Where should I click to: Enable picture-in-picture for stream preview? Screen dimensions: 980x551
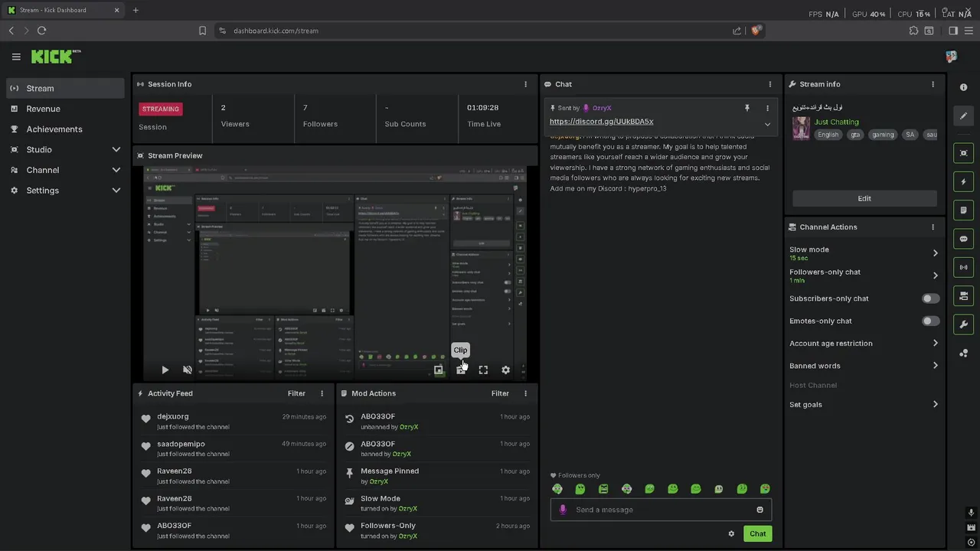pos(439,370)
